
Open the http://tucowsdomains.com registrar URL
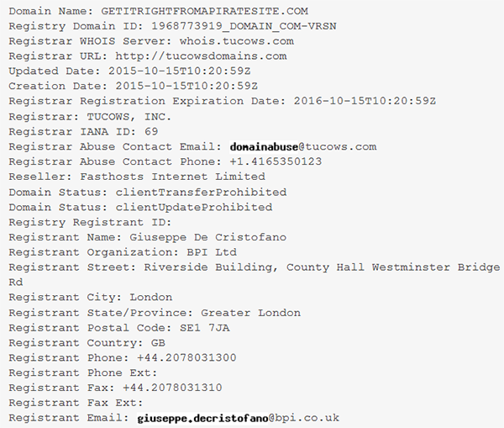pos(201,56)
